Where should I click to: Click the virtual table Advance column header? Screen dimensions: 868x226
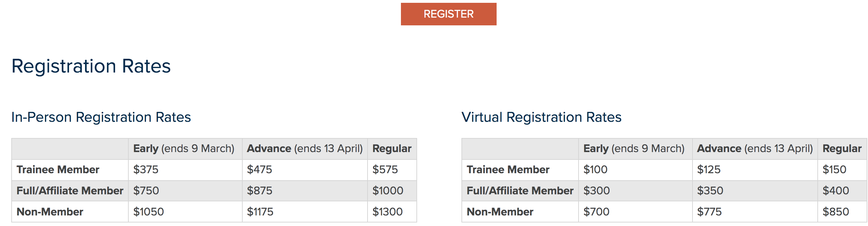coord(755,149)
